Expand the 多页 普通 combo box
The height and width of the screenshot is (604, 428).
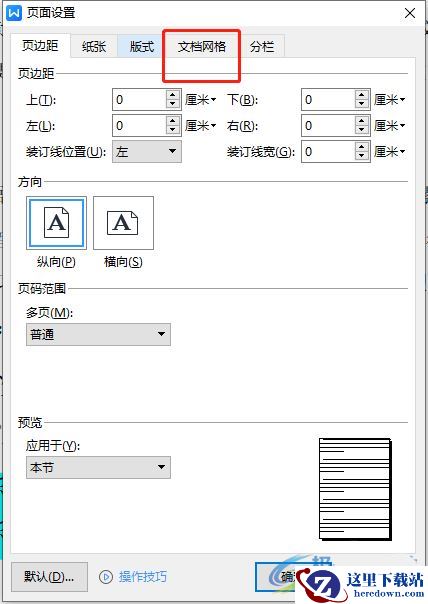tap(98, 334)
